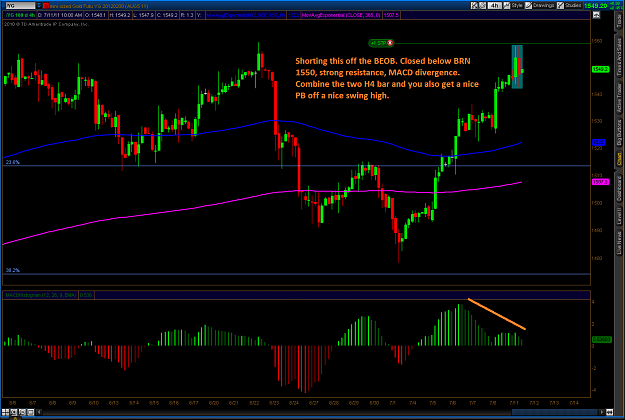Open the Drawings menu
The height and width of the screenshot is (420, 625).
[x=543, y=5]
